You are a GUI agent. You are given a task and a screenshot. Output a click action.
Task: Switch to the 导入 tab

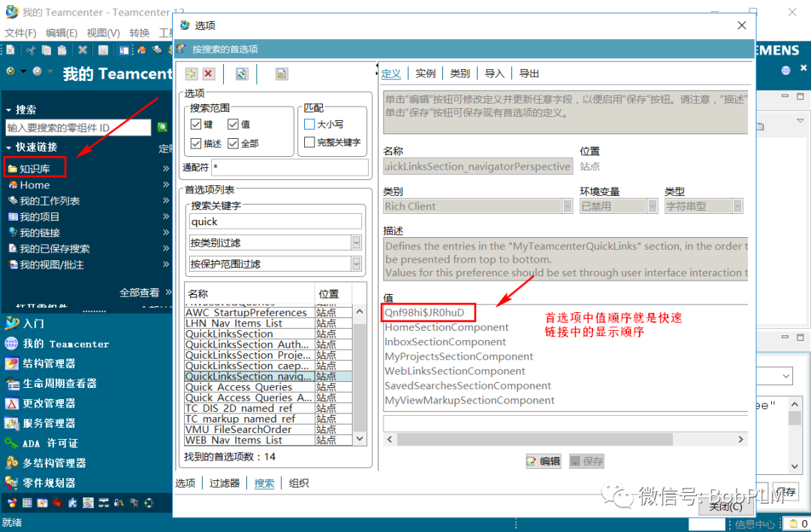[494, 74]
